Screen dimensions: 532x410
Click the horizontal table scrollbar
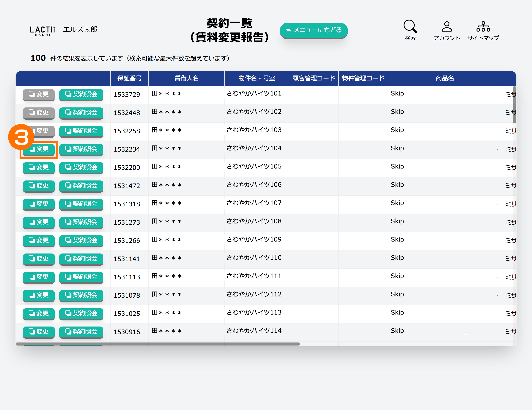(157, 344)
